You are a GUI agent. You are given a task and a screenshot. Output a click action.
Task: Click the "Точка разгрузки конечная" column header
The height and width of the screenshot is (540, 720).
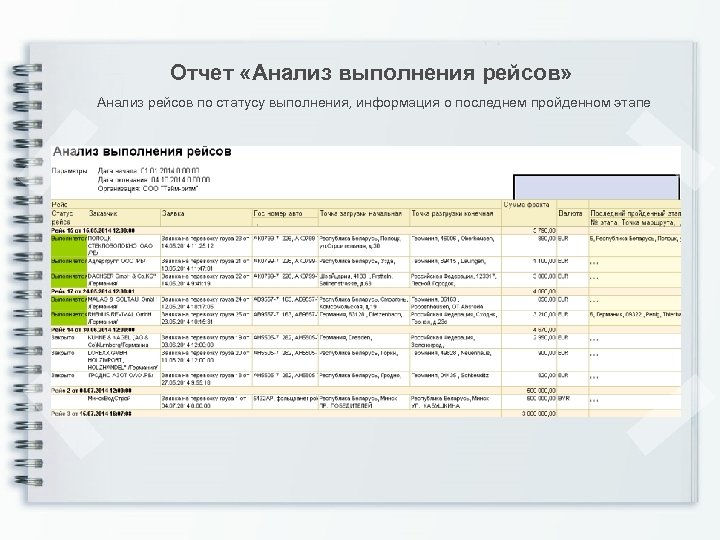click(x=455, y=218)
